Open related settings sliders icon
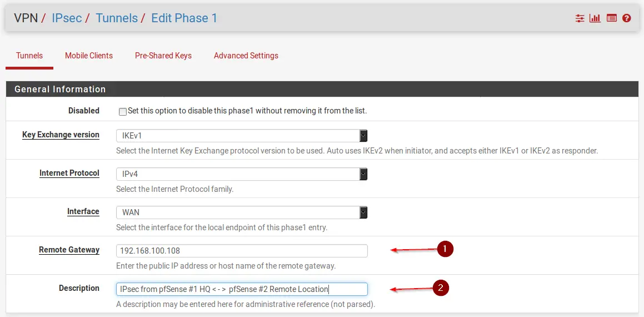This screenshot has height=317, width=644. pyautogui.click(x=580, y=18)
